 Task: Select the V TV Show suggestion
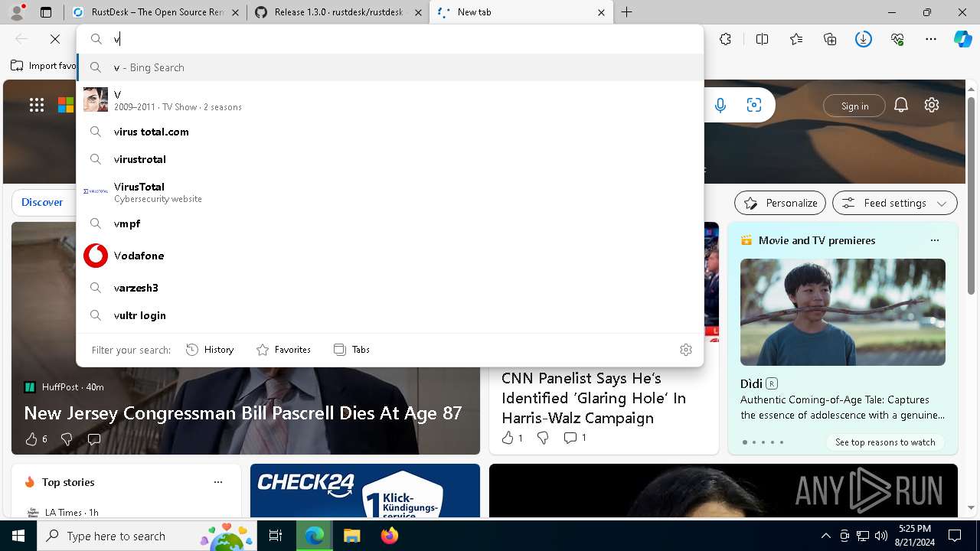click(x=390, y=99)
